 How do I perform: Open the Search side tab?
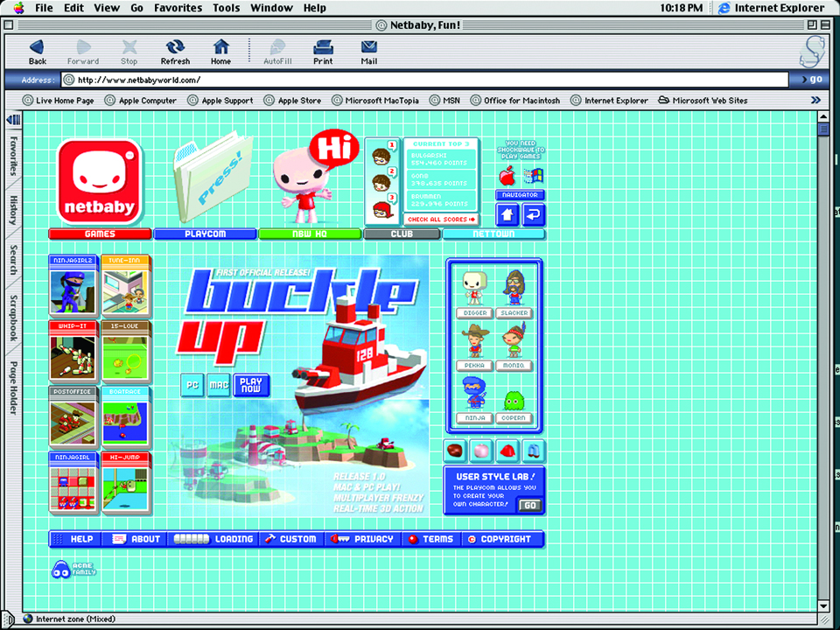13,260
